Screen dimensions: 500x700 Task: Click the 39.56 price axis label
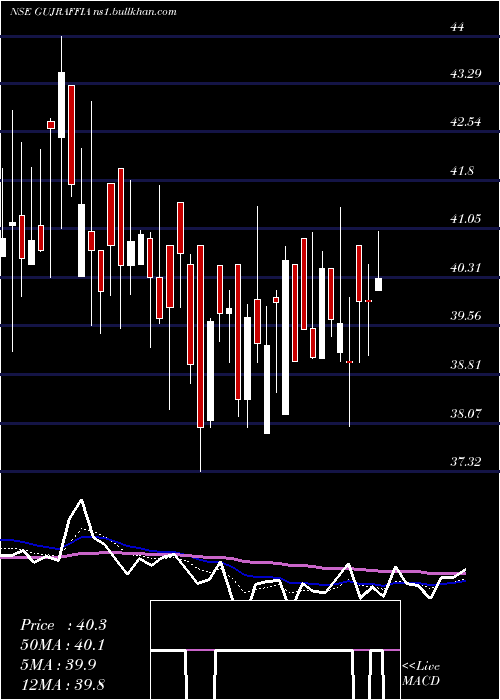coord(466,316)
